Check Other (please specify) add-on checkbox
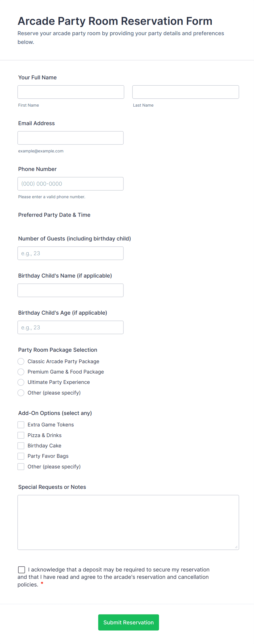This screenshot has height=644, width=254. pos(21,467)
